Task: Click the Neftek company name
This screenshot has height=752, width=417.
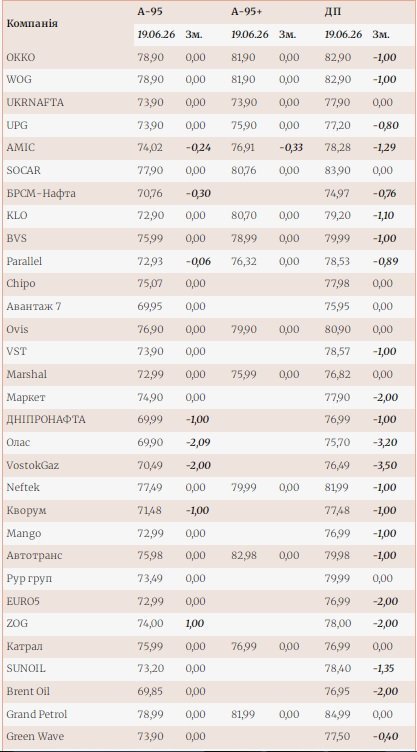Action: point(23,487)
